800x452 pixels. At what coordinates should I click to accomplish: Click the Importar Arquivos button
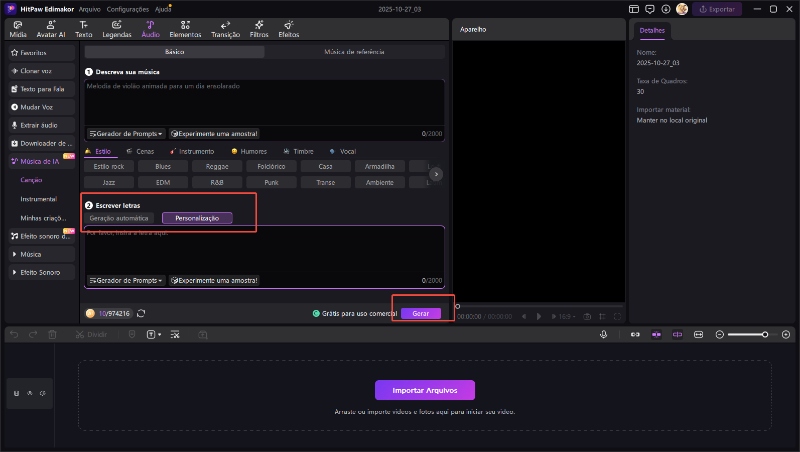point(424,390)
